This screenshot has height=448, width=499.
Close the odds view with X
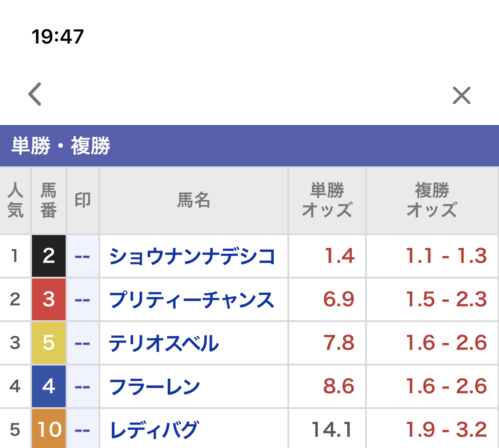[x=461, y=95]
